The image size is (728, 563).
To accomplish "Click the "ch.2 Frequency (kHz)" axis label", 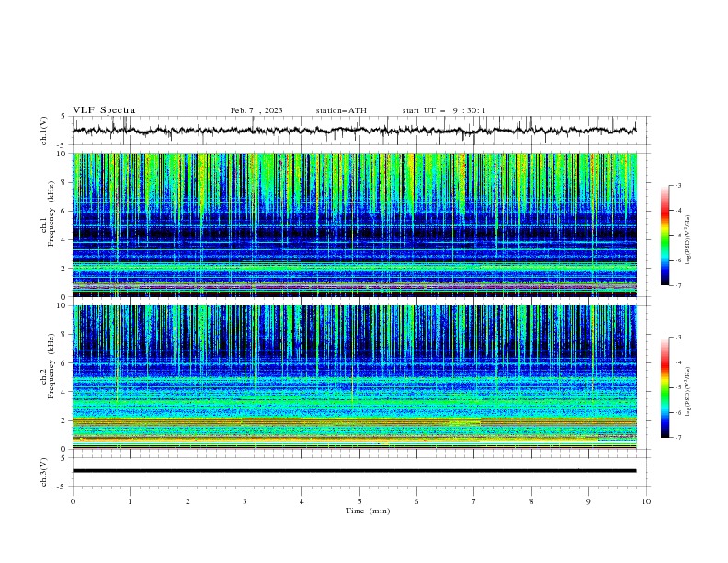I will pyautogui.click(x=48, y=366).
